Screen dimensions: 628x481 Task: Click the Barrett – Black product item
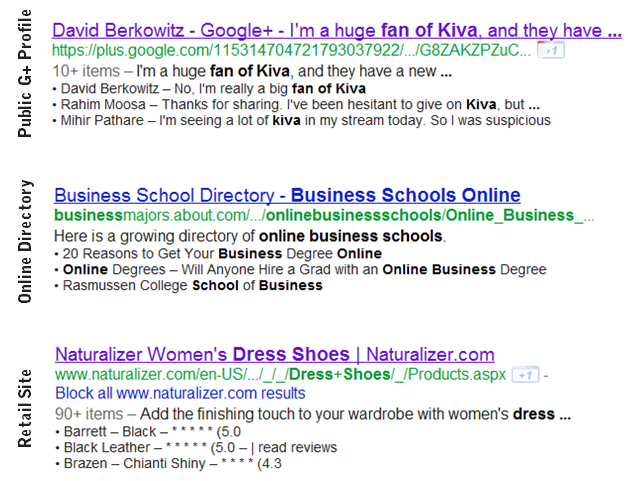point(149,432)
